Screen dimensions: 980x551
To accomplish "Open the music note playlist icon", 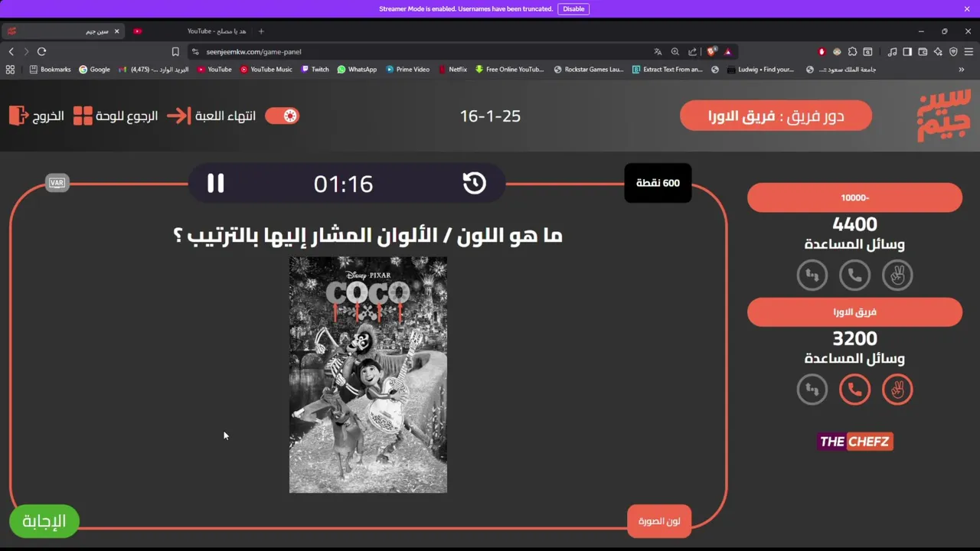I will [892, 52].
